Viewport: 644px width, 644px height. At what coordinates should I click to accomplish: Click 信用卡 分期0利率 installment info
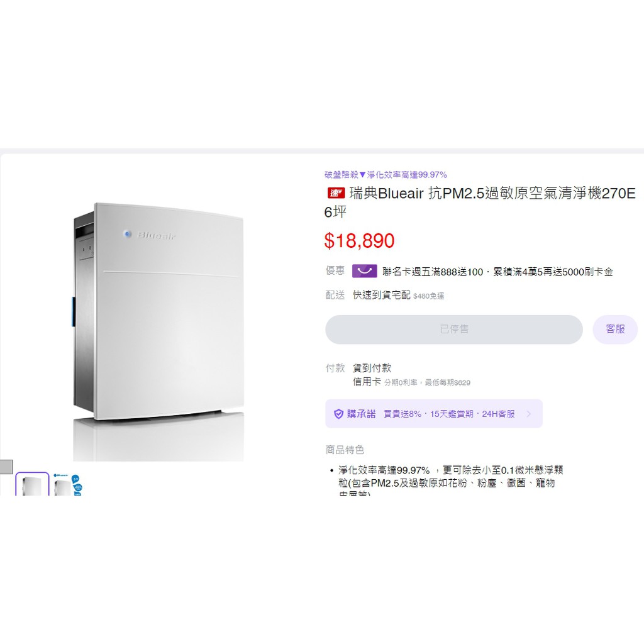(x=411, y=382)
